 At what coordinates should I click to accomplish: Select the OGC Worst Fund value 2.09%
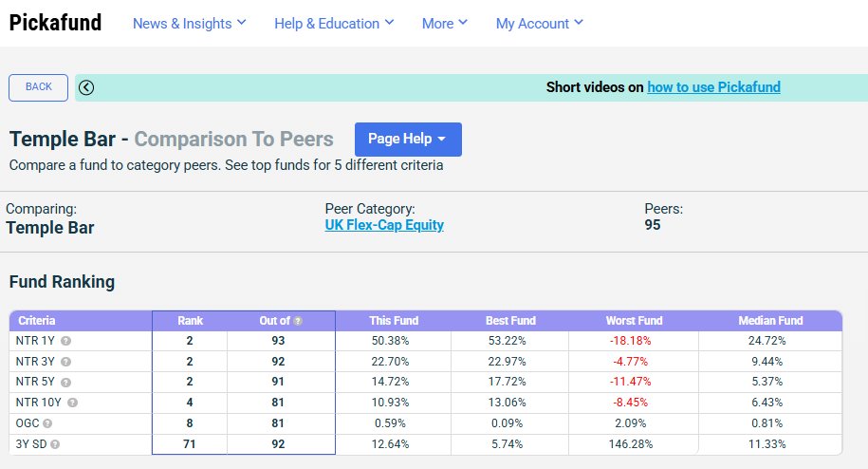click(631, 423)
